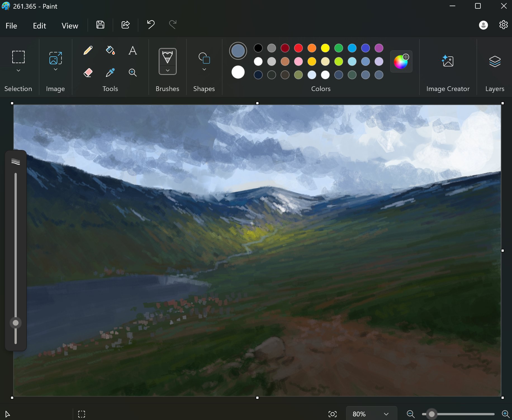512x420 pixels.
Task: Open the Edit colors wheel
Action: 401,61
